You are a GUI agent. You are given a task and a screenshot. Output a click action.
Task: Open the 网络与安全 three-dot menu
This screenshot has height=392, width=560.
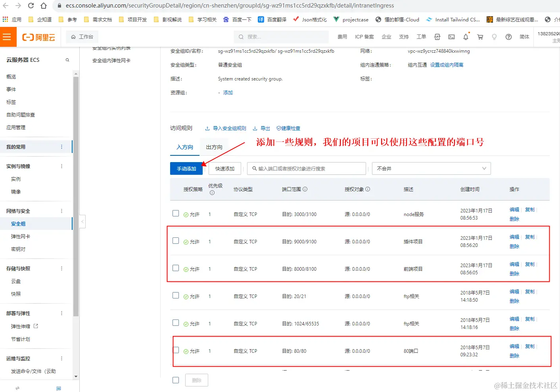tap(61, 211)
